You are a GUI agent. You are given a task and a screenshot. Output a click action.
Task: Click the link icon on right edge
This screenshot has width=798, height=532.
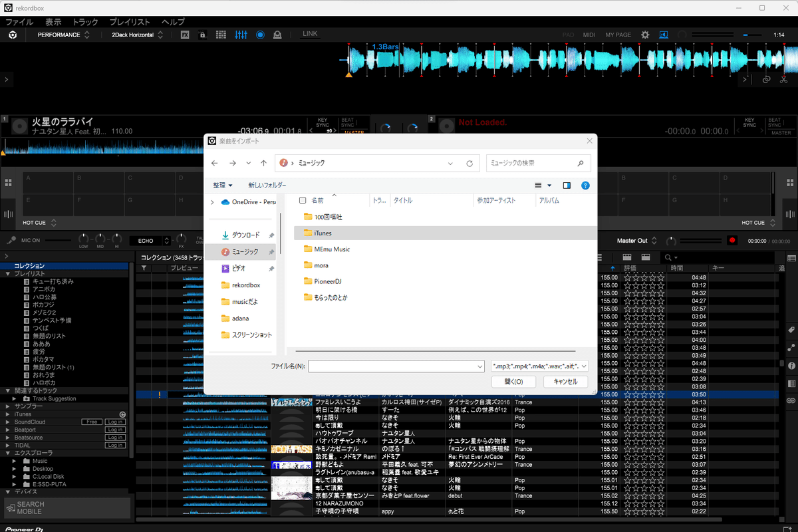(791, 401)
